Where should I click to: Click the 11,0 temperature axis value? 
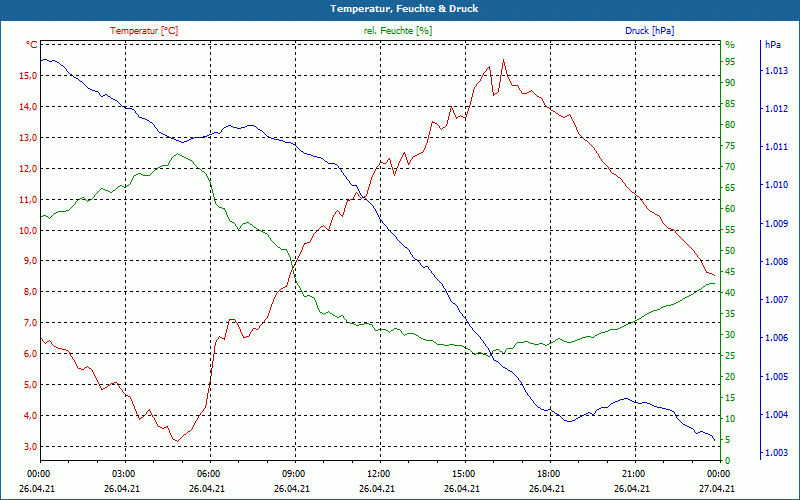28,199
